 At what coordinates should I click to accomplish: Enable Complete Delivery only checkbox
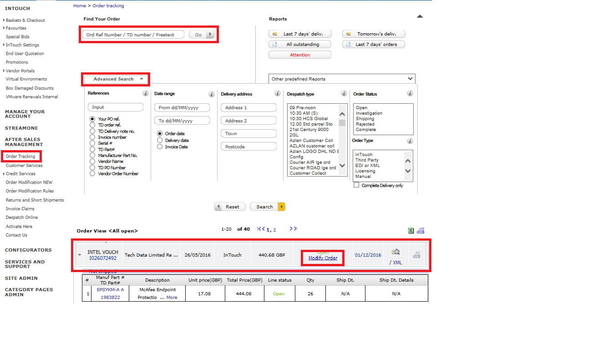(356, 185)
